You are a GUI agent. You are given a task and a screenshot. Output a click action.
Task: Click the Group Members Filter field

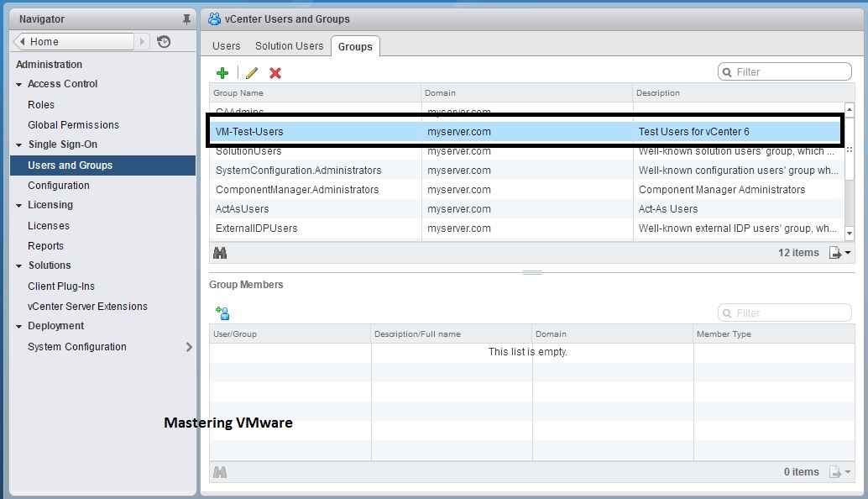pos(784,313)
